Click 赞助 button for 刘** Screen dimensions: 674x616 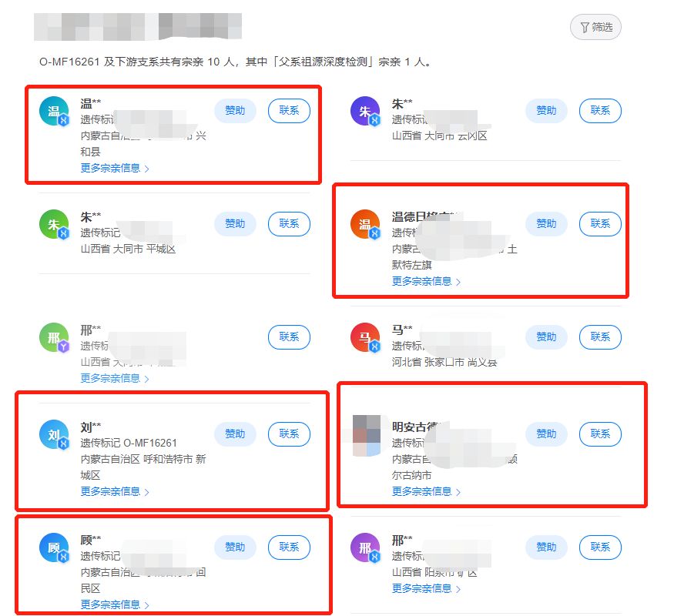pyautogui.click(x=235, y=434)
